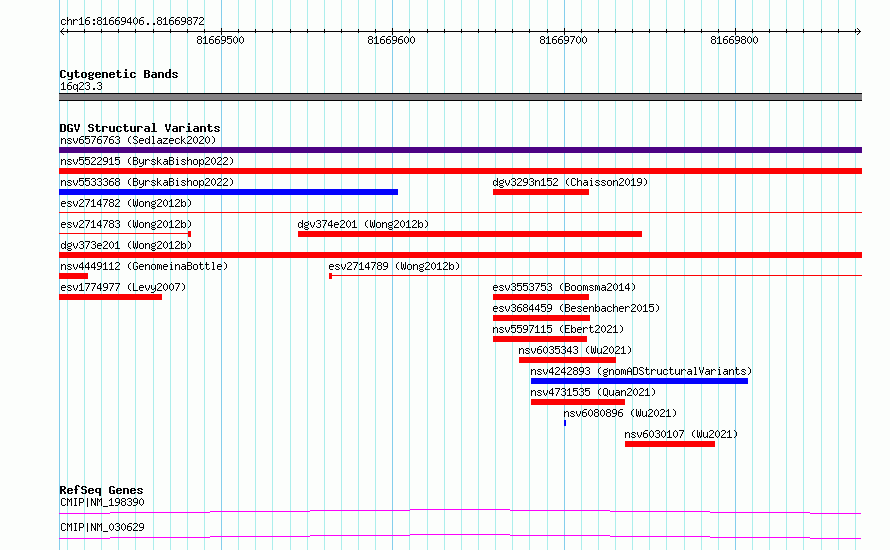Open nsv4242893 (gnomADStructuralVariants) label
Viewport: 890px width, 550px height.
tap(641, 371)
